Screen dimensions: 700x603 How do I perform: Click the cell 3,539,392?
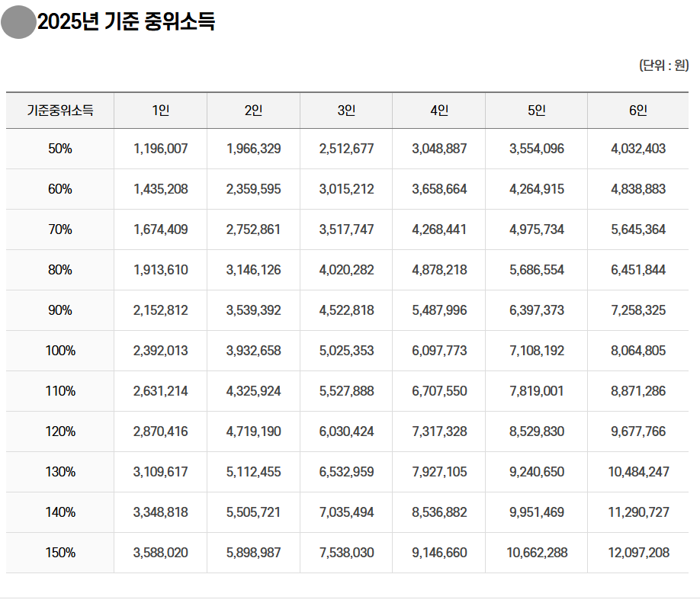254,310
